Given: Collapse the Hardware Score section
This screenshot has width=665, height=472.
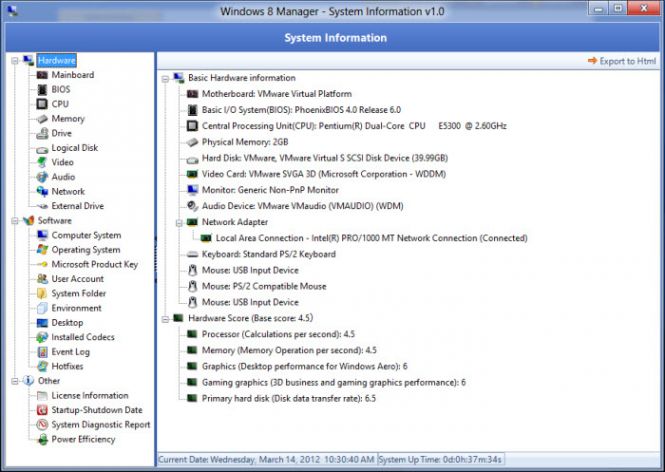Looking at the screenshot, I should click(165, 319).
